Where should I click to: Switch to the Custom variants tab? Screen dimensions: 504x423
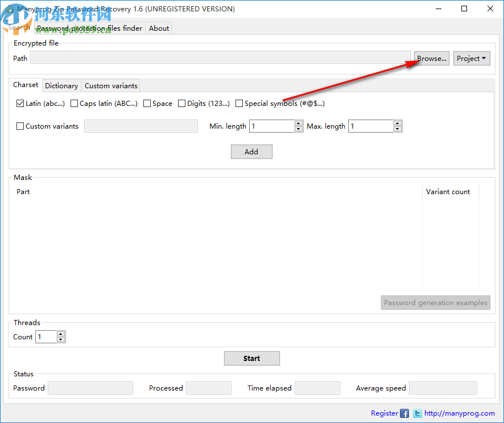(x=110, y=85)
